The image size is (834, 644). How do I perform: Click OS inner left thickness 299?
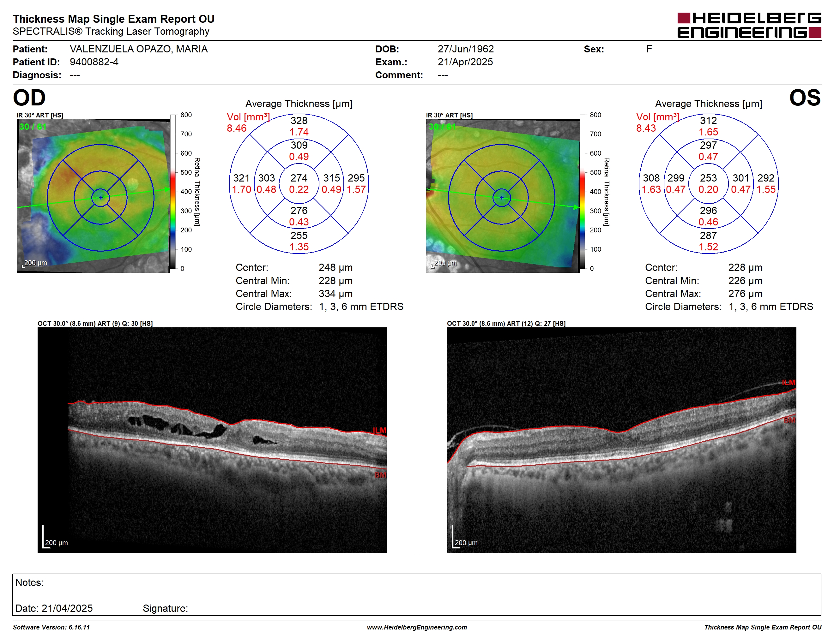coord(676,178)
